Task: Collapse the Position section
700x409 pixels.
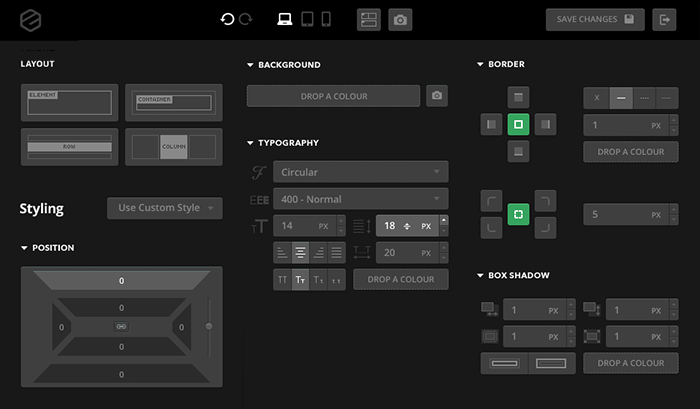Action: (x=24, y=248)
